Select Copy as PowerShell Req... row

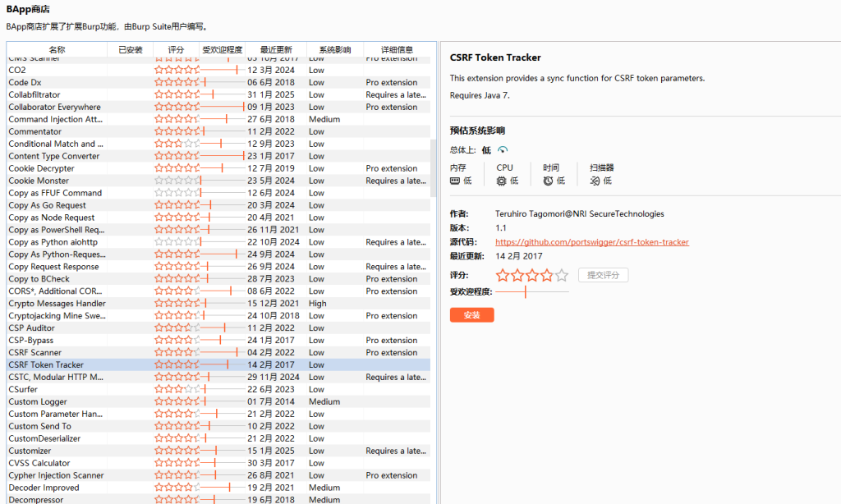pos(218,230)
